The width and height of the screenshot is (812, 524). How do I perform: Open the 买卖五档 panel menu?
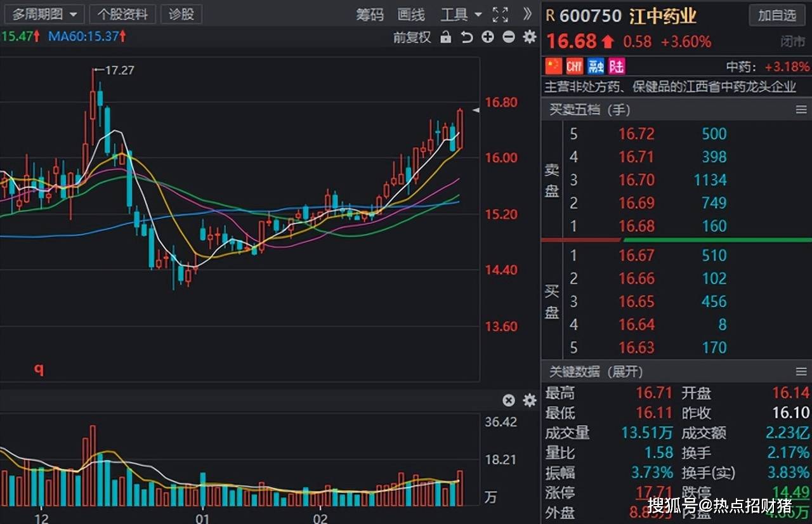tap(801, 110)
